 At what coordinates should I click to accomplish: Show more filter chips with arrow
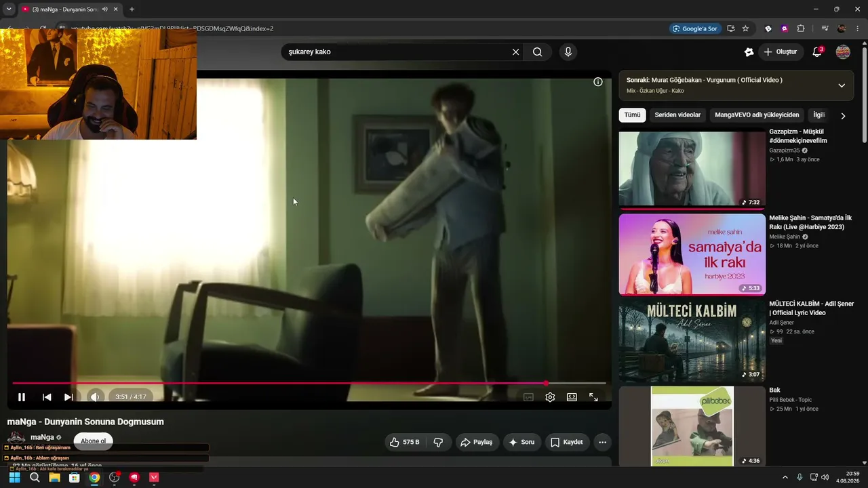(843, 116)
